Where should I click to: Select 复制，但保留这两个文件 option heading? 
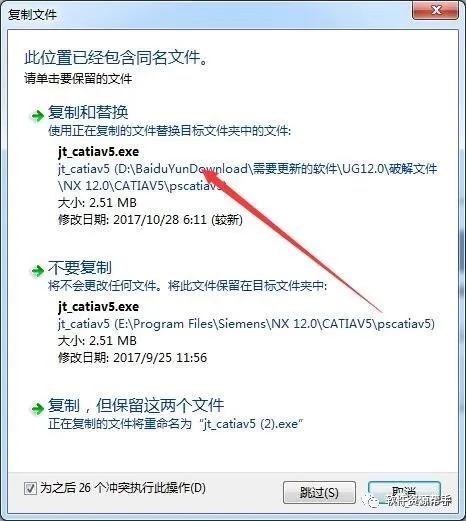coord(136,405)
